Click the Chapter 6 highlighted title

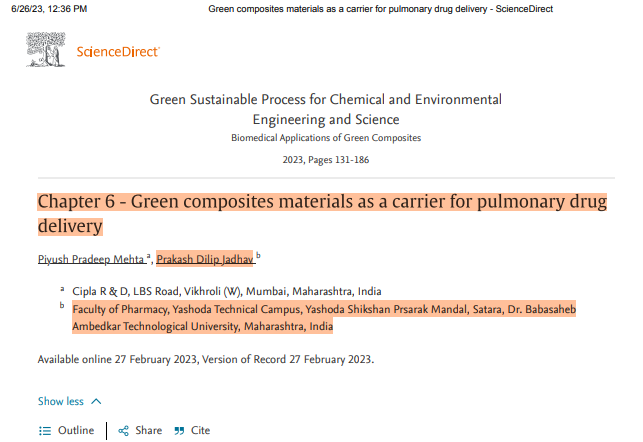tap(322, 214)
